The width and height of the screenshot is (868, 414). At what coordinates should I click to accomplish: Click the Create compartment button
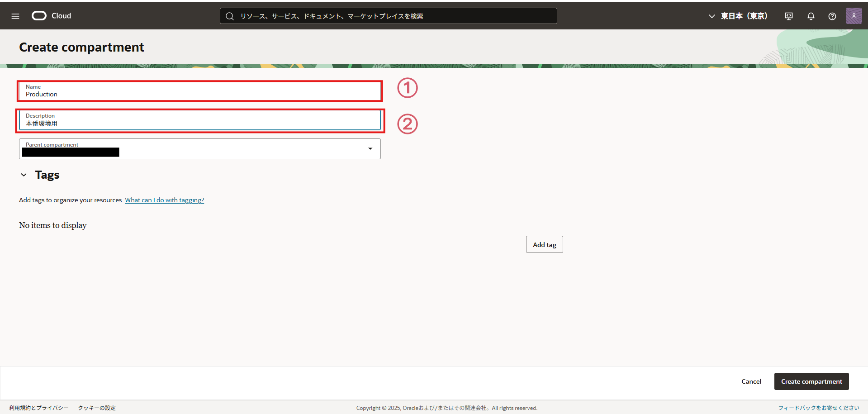(x=811, y=381)
